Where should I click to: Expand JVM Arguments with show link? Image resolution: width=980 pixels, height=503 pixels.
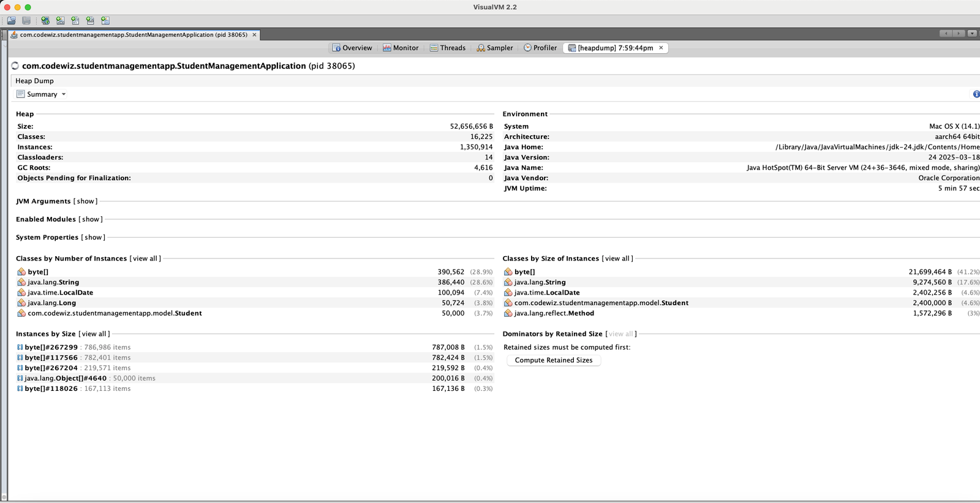point(85,202)
